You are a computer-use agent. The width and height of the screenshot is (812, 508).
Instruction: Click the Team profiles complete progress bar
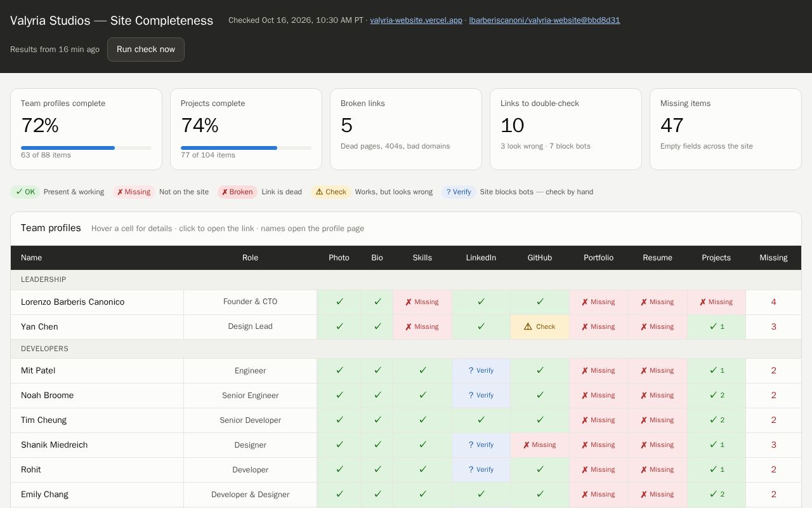tap(86, 148)
